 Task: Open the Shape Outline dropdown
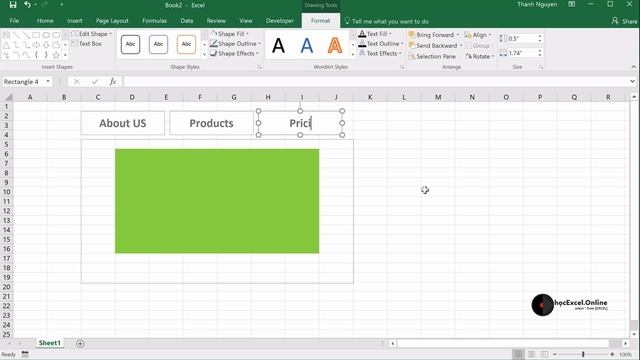point(236,44)
